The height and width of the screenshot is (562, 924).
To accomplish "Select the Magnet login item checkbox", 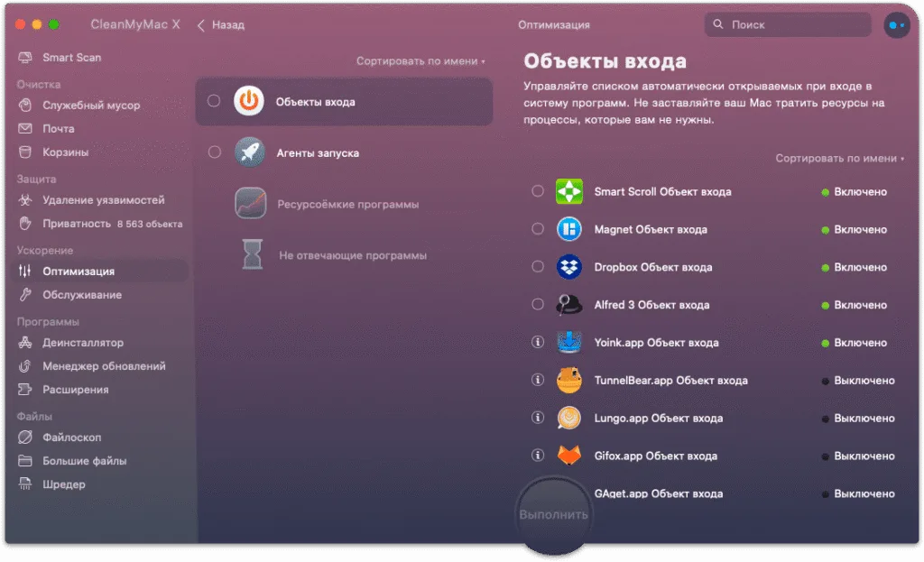I will (x=538, y=228).
